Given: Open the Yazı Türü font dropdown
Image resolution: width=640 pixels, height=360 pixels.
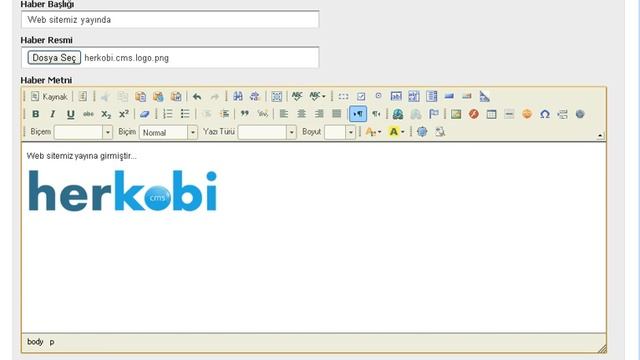Looking at the screenshot, I should click(267, 132).
